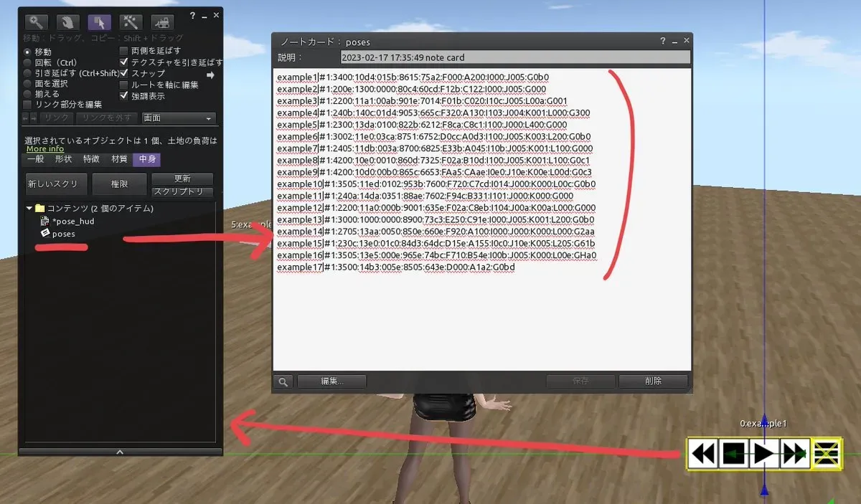Select the Focus (magnifier) build tool
Image resolution: width=861 pixels, height=504 pixels.
pos(34,22)
